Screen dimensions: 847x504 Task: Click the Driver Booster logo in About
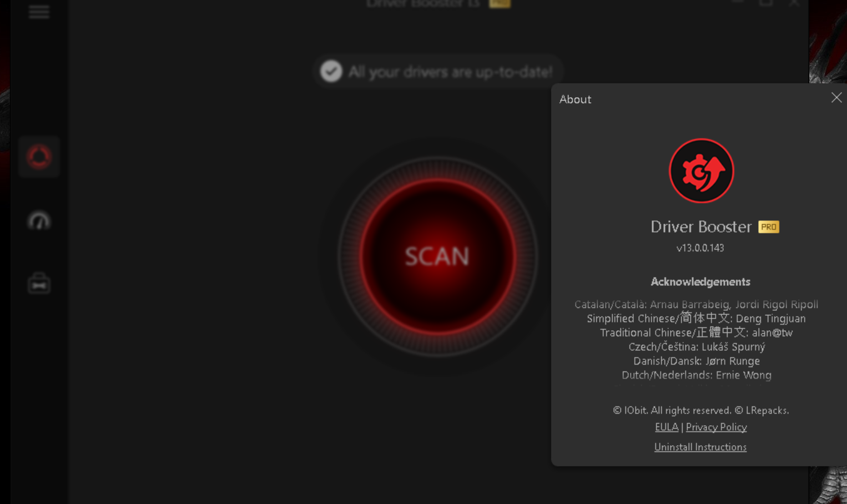tap(701, 171)
